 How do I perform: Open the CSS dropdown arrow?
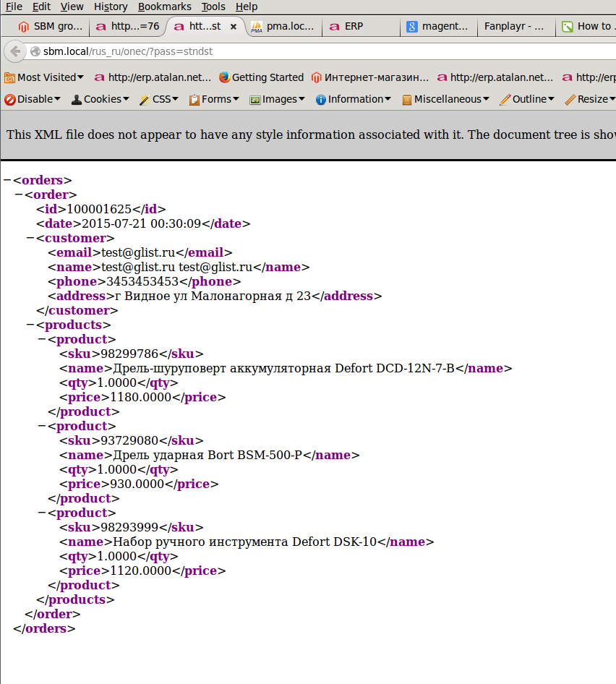click(x=176, y=99)
